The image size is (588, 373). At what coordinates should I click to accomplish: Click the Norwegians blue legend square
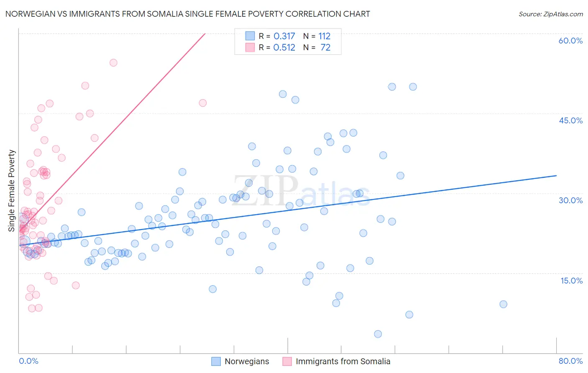click(x=216, y=361)
